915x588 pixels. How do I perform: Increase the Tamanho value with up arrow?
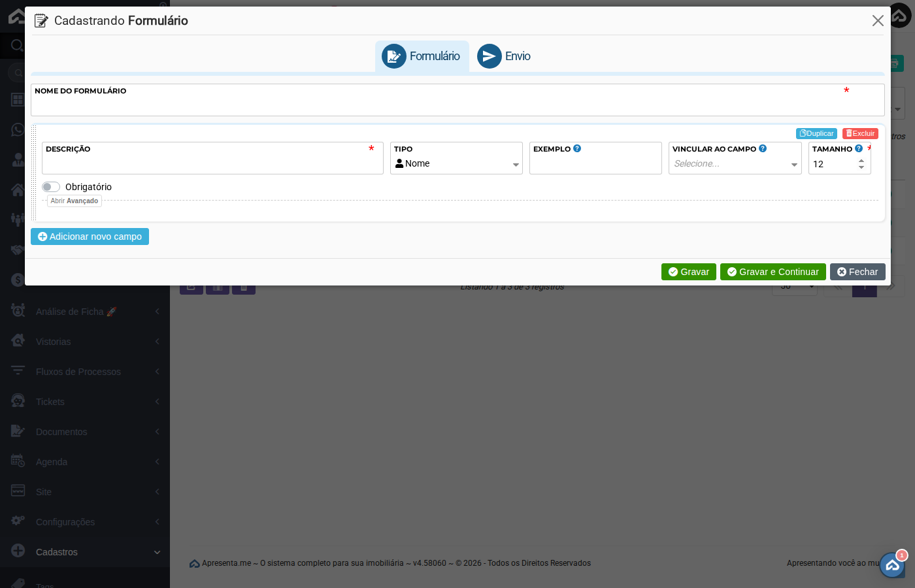point(861,161)
